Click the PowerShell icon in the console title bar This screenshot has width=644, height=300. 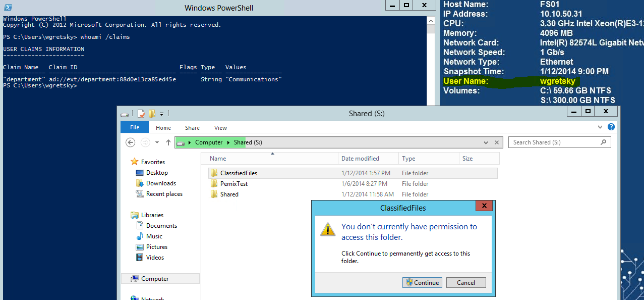click(x=7, y=7)
